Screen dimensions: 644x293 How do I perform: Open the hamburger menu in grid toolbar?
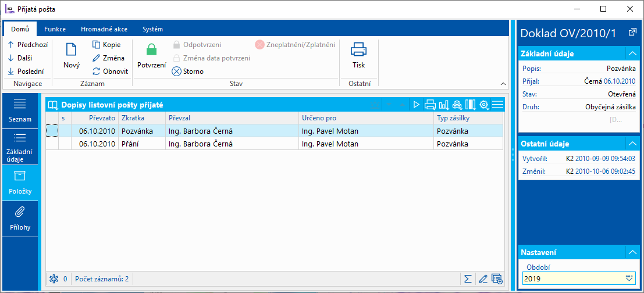coord(497,105)
